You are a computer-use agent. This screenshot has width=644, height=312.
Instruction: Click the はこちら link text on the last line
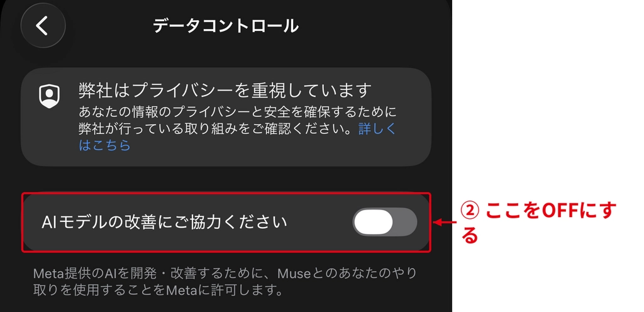(x=105, y=145)
